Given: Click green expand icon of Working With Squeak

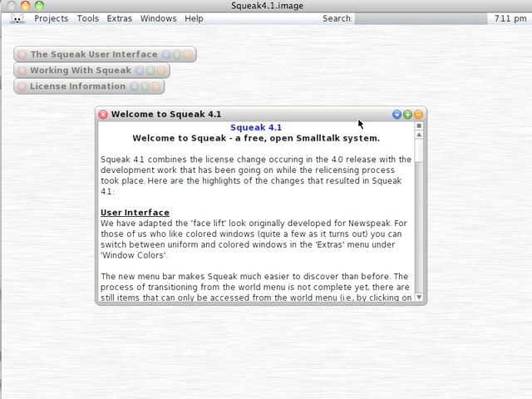Looking at the screenshot, I should coord(150,70).
